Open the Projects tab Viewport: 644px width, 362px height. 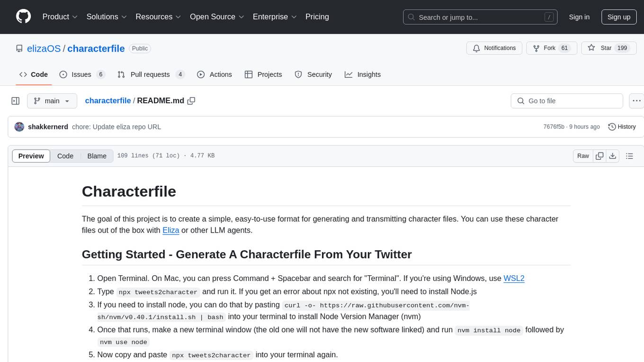point(263,74)
